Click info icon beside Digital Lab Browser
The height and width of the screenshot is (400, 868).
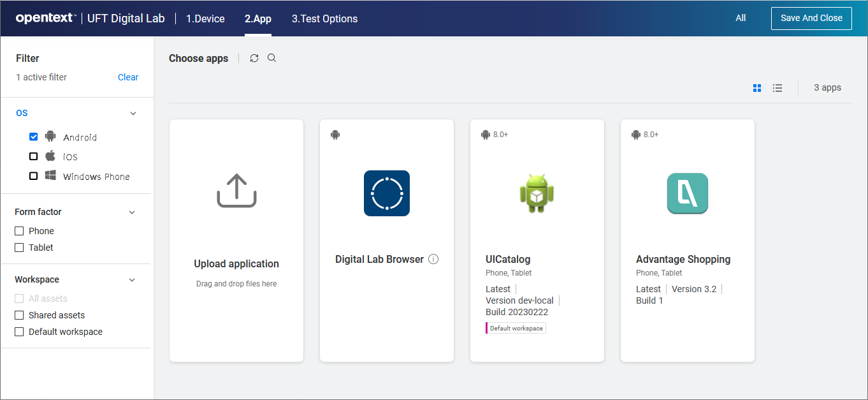pyautogui.click(x=433, y=259)
